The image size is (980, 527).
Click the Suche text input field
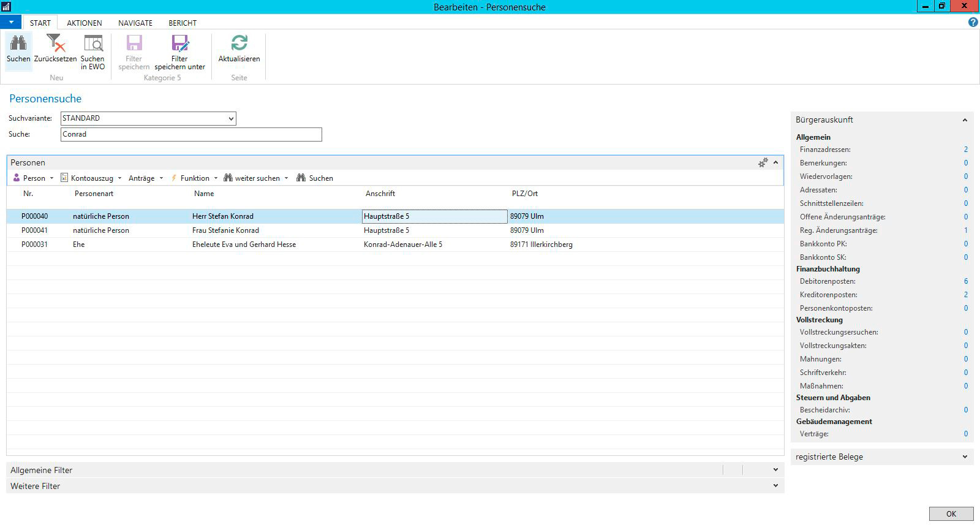[191, 134]
